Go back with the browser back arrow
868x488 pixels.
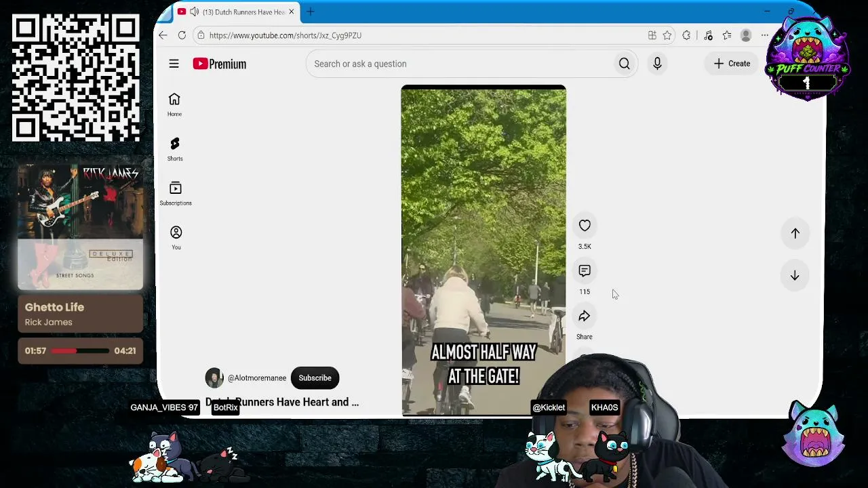click(x=163, y=35)
